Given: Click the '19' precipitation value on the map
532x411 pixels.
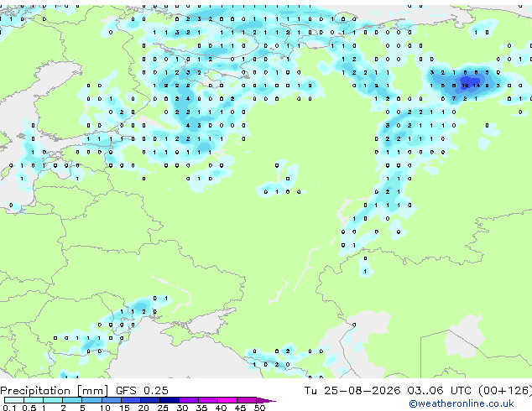Looking at the screenshot, I should pyautogui.click(x=465, y=86).
